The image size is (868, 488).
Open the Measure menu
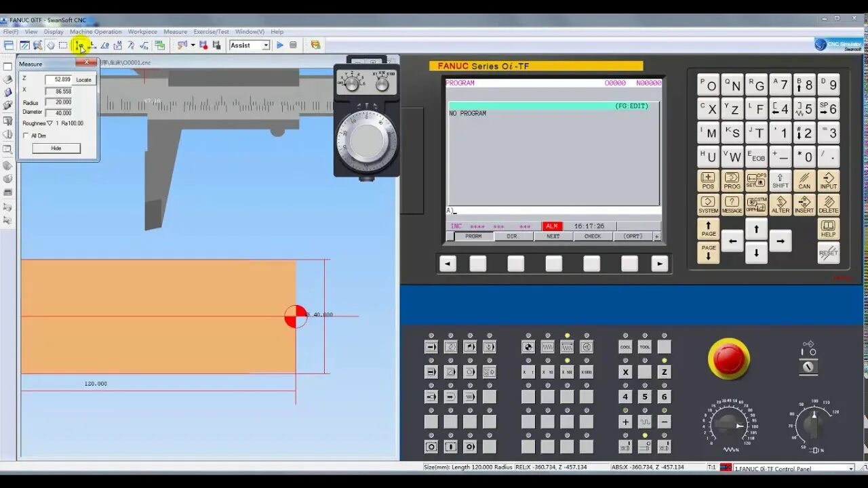(175, 32)
